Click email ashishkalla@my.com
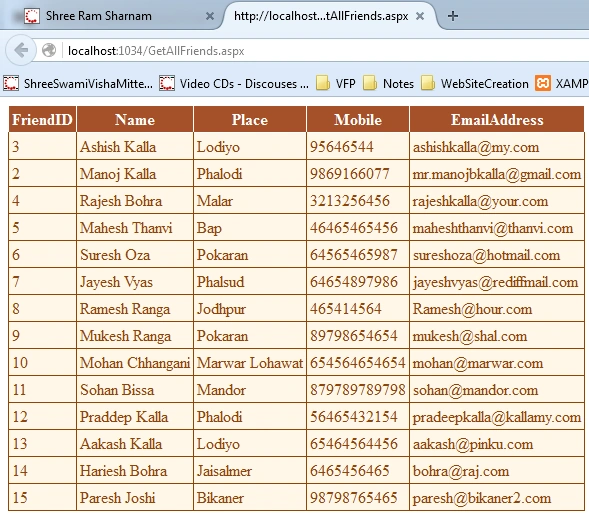 click(476, 147)
